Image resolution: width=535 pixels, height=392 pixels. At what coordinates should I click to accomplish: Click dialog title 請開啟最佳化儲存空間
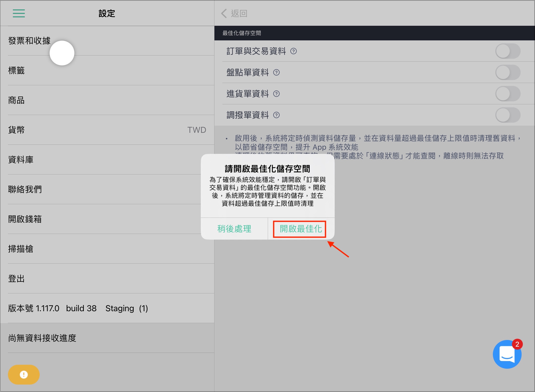[267, 169]
